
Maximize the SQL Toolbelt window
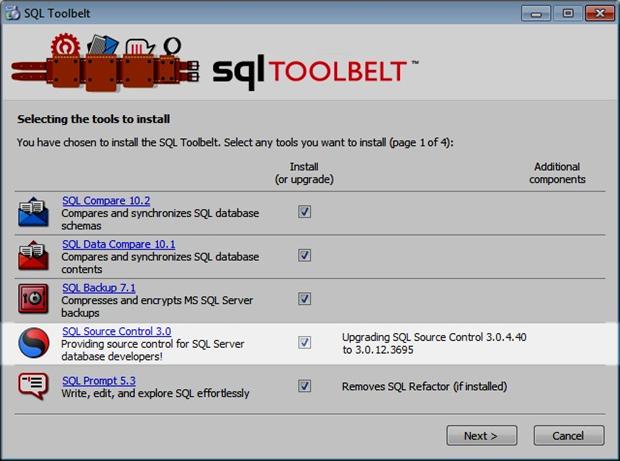coord(568,13)
